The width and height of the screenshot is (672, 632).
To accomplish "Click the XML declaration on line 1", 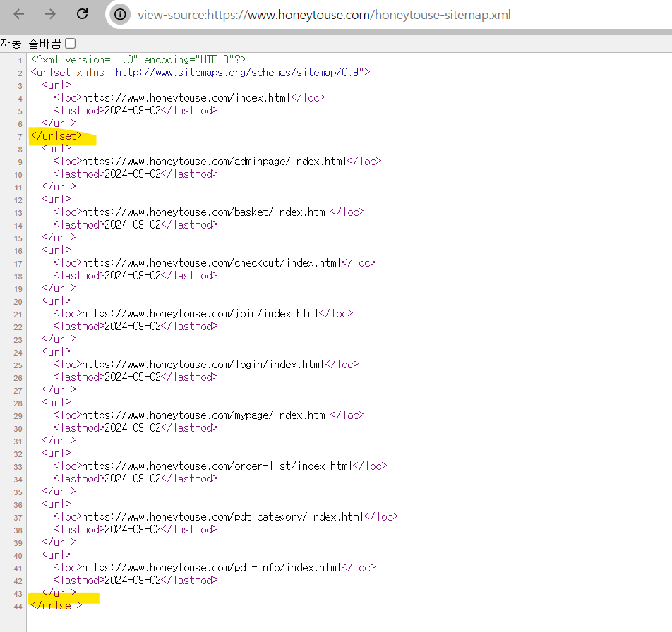I will point(138,59).
